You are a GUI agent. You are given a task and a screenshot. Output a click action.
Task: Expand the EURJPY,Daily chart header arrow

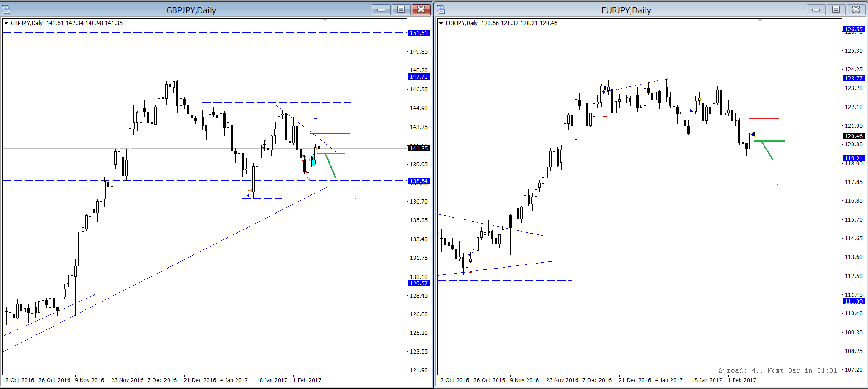(x=441, y=23)
